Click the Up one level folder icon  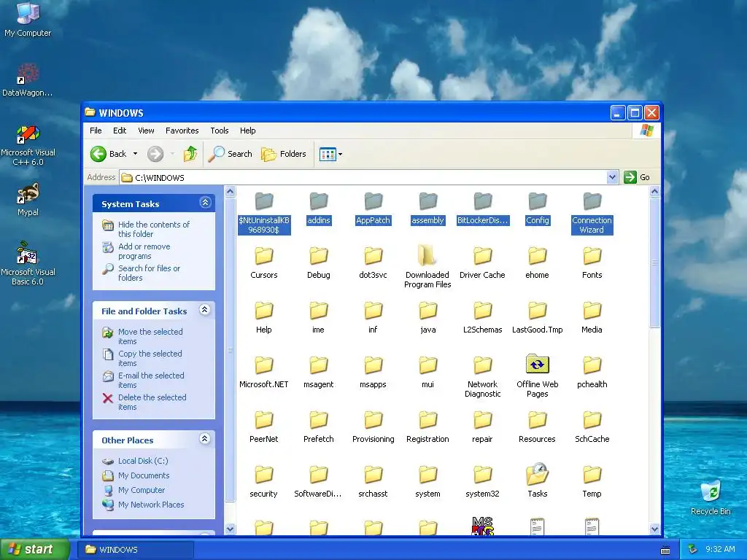pyautogui.click(x=190, y=154)
